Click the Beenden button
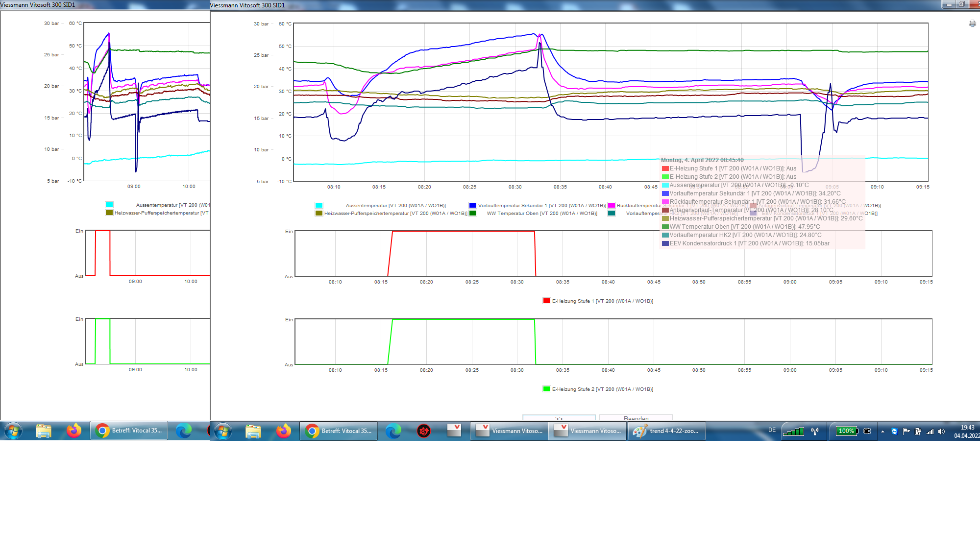This screenshot has height=551, width=980. tap(636, 418)
